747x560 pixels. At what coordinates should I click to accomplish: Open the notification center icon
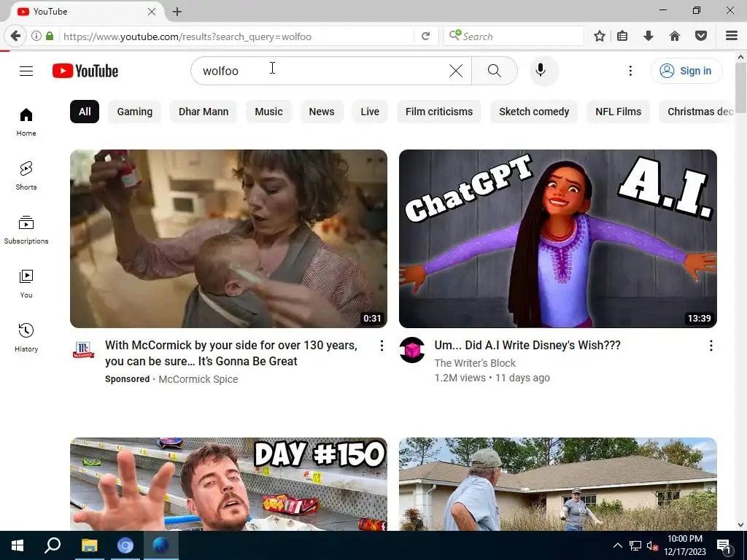pyautogui.click(x=724, y=545)
